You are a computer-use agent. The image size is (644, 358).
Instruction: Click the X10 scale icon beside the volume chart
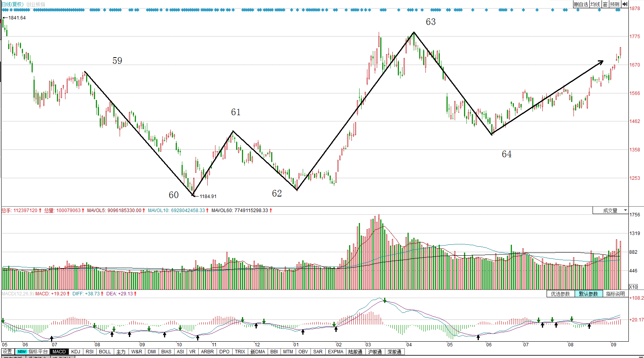click(x=633, y=287)
